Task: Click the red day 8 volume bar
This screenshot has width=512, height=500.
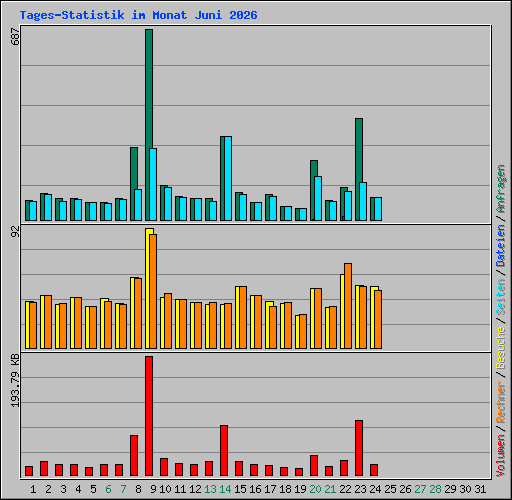Action: coord(134,455)
